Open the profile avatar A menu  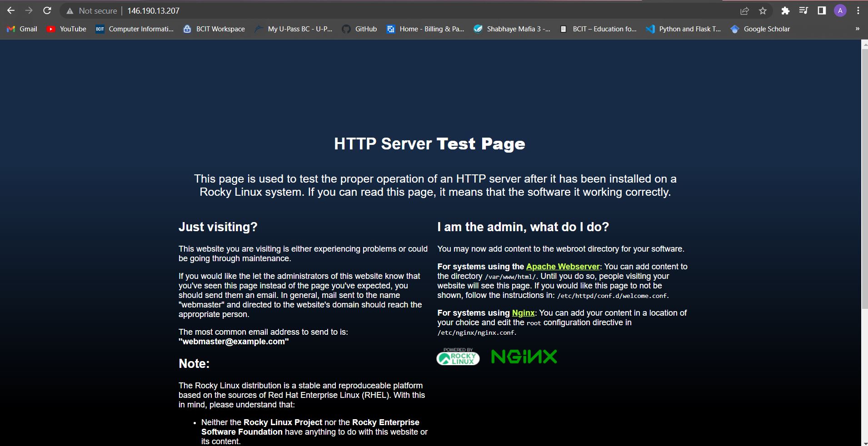pos(840,10)
